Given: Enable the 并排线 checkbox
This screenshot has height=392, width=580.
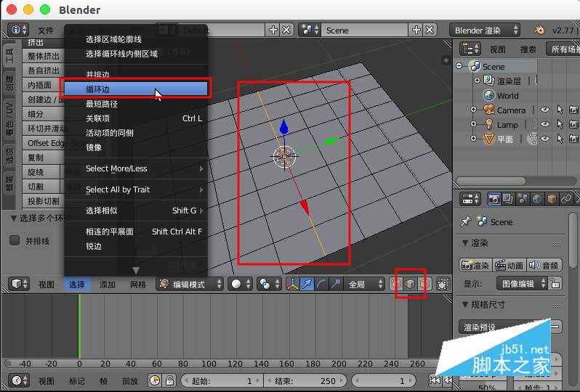Looking at the screenshot, I should pyautogui.click(x=15, y=240).
